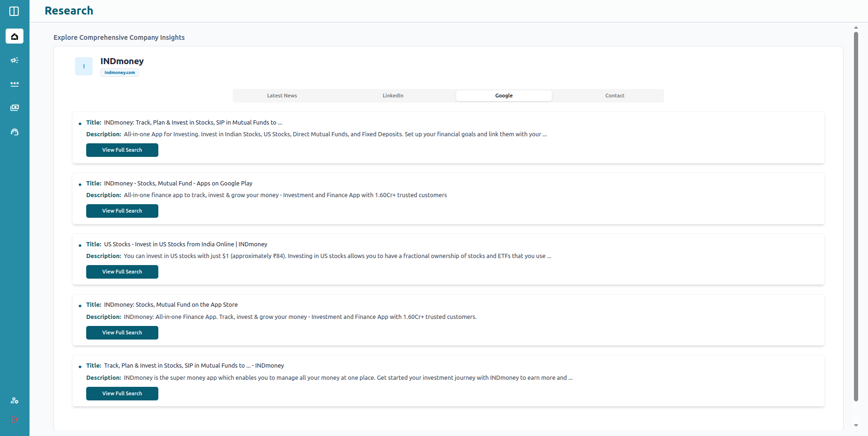Screen dimensions: 868x436
Task: Open user settings icon in sidebar
Action: [x=15, y=400]
